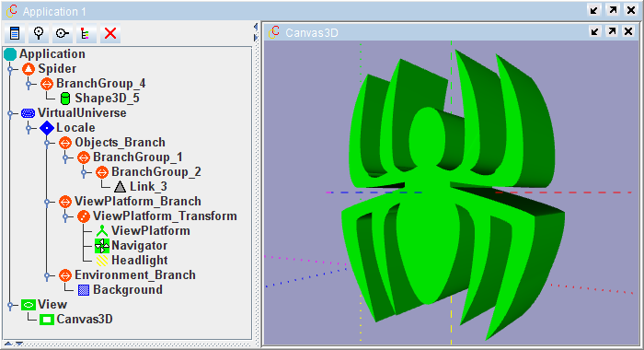
Task: Collapse the VirtualUniverse node handle
Action: (10, 113)
